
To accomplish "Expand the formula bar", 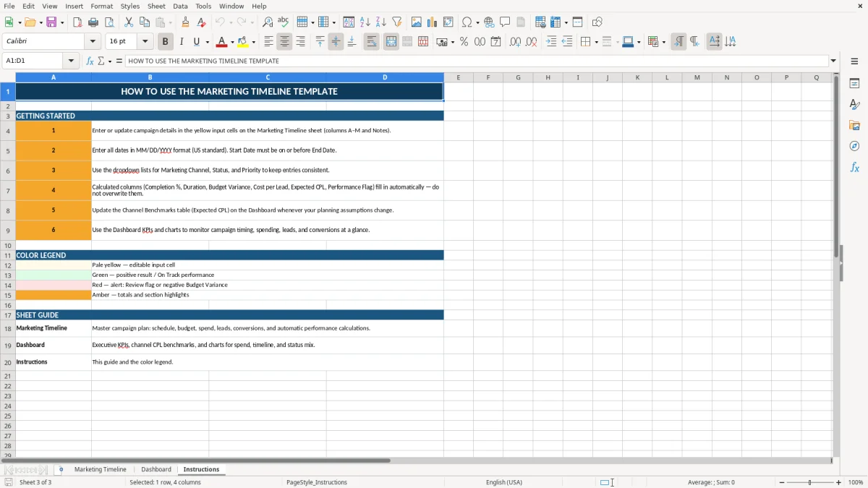I will pos(833,61).
